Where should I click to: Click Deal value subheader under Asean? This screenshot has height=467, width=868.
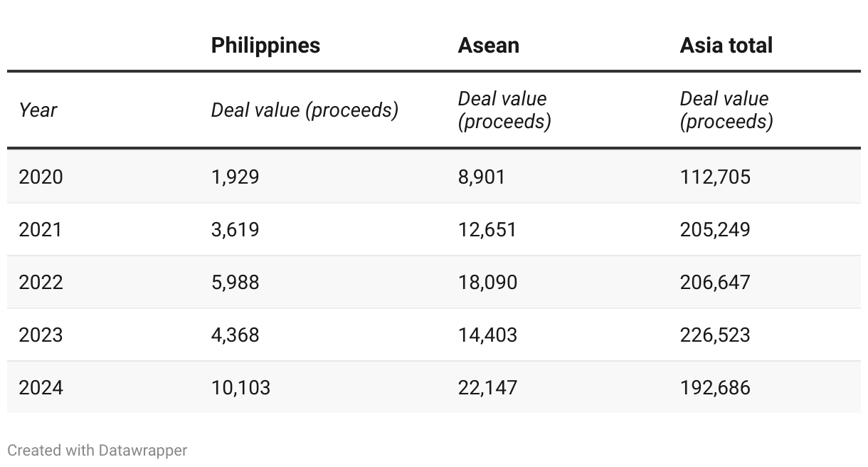click(504, 110)
